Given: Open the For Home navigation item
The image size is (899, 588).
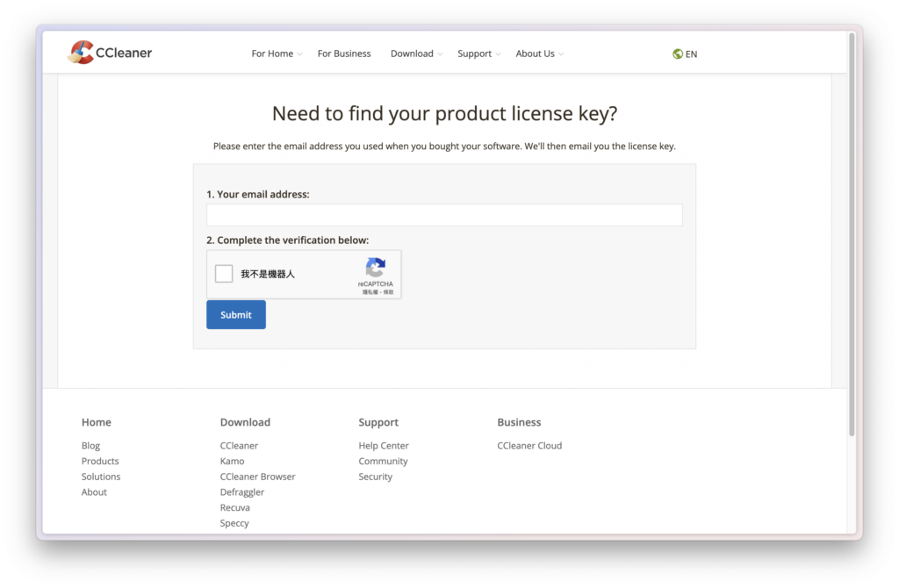Looking at the screenshot, I should pyautogui.click(x=272, y=54).
